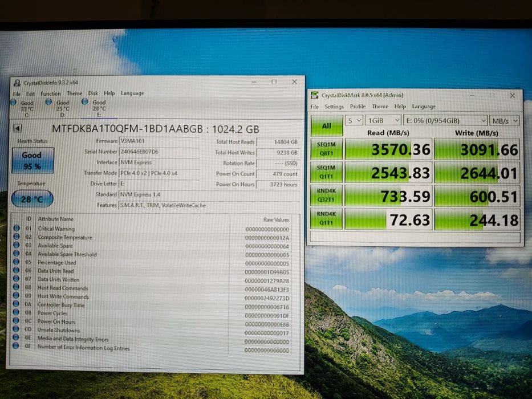Click status icon for Available Spare Threshold row
The width and height of the screenshot is (532, 399).
(x=17, y=254)
